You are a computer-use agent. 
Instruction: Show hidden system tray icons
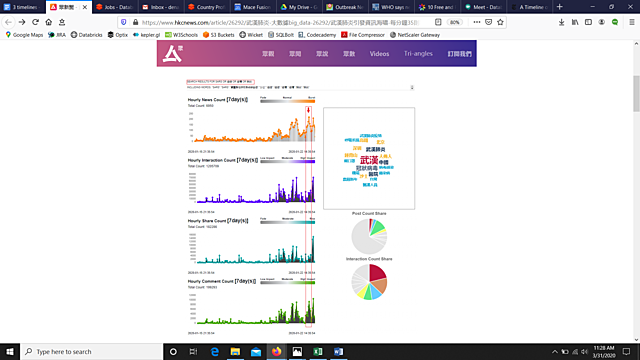[554, 351]
